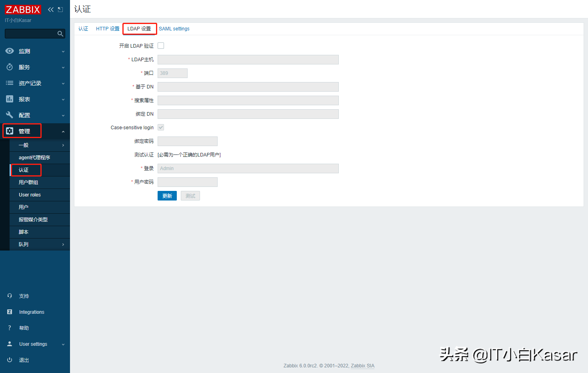Viewport: 588px width, 373px height.
Task: Open the Zabbix SIA footer link
Action: [x=362, y=366]
